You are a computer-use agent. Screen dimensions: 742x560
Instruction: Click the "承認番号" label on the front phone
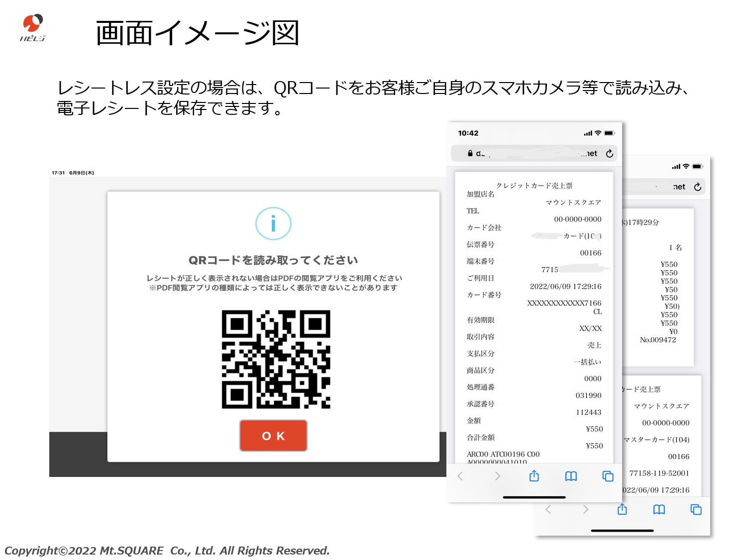481,404
